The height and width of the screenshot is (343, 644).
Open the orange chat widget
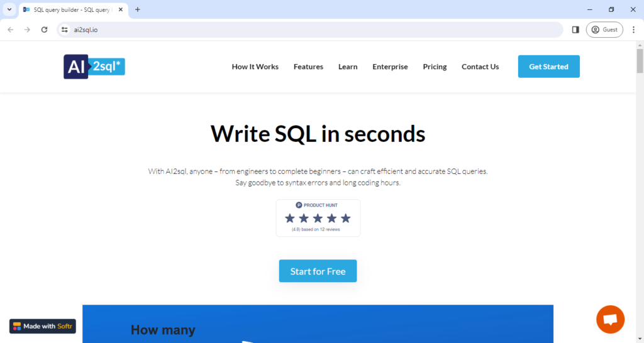point(610,319)
